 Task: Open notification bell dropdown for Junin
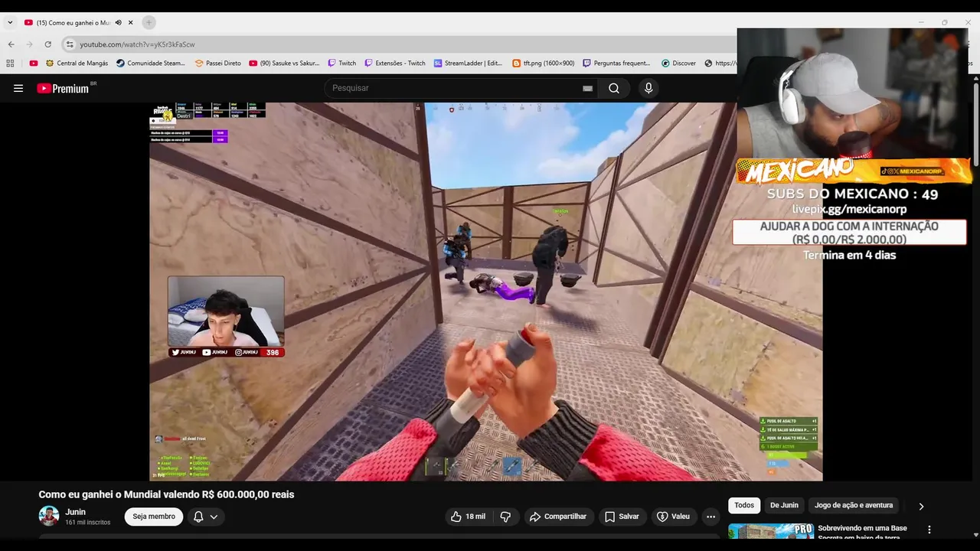pyautogui.click(x=206, y=517)
